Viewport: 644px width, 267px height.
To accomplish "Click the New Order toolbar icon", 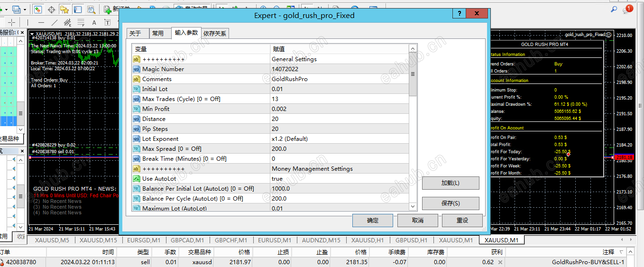I will click(108, 9).
